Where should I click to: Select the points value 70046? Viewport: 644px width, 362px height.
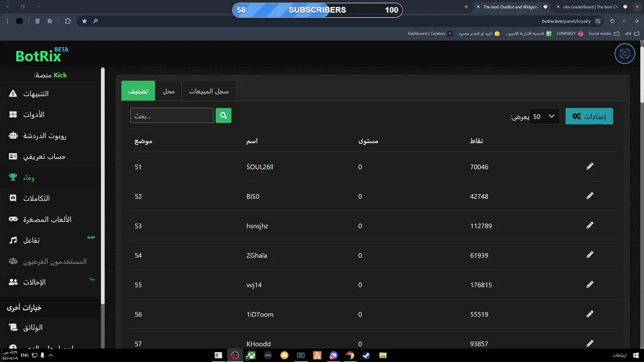pyautogui.click(x=479, y=166)
